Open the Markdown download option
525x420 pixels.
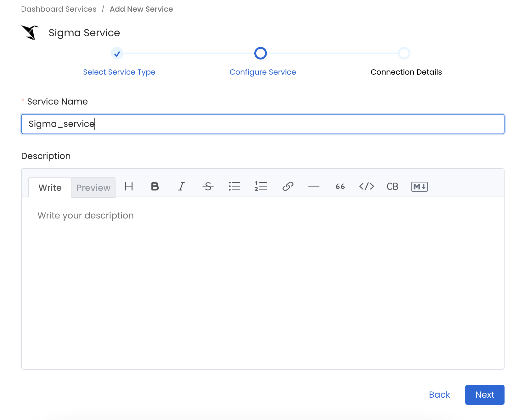pos(419,187)
